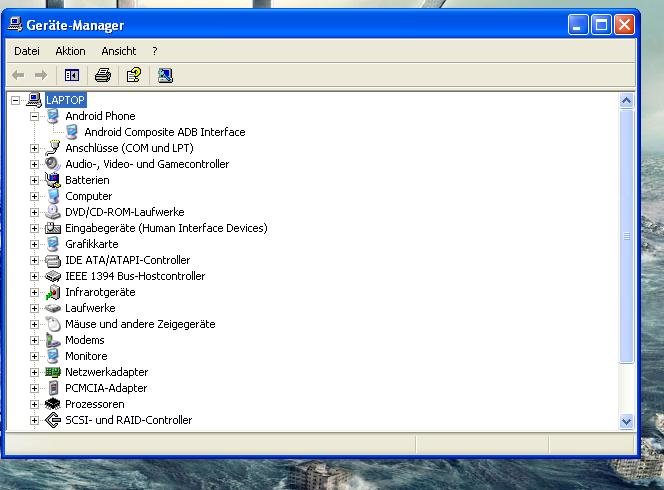Click the SCSI- und RAID-Controller icon
664x490 pixels.
click(x=53, y=420)
